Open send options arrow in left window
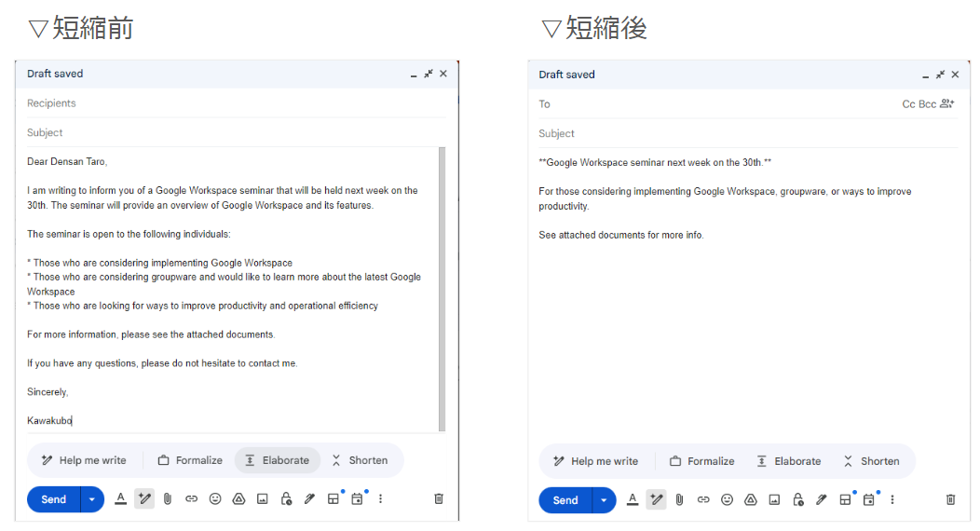 [x=92, y=499]
